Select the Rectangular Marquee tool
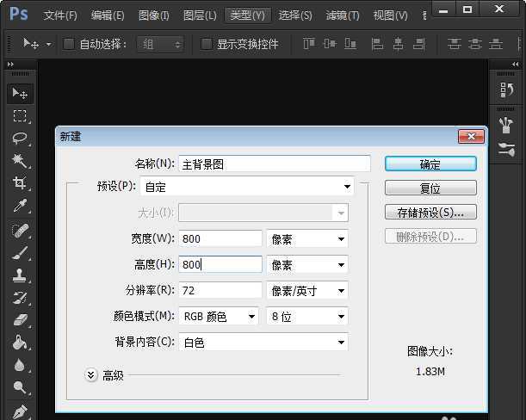This screenshot has height=420, width=526. click(x=20, y=115)
